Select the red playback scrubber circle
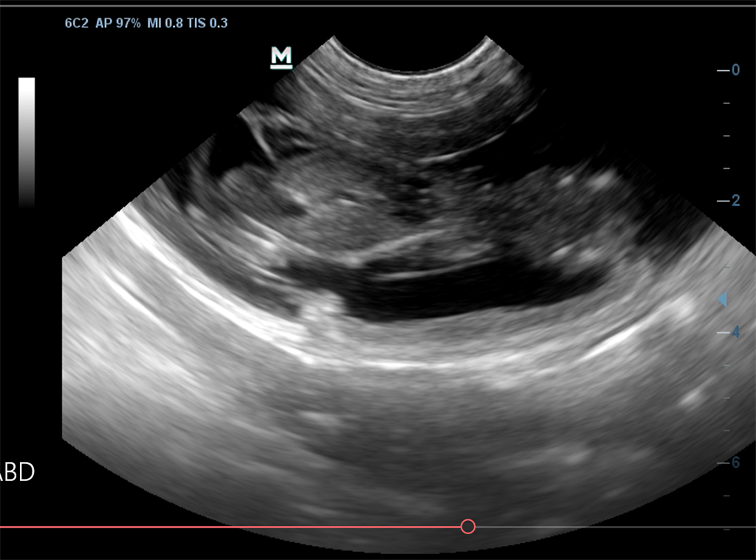The width and height of the screenshot is (756, 560). (467, 526)
